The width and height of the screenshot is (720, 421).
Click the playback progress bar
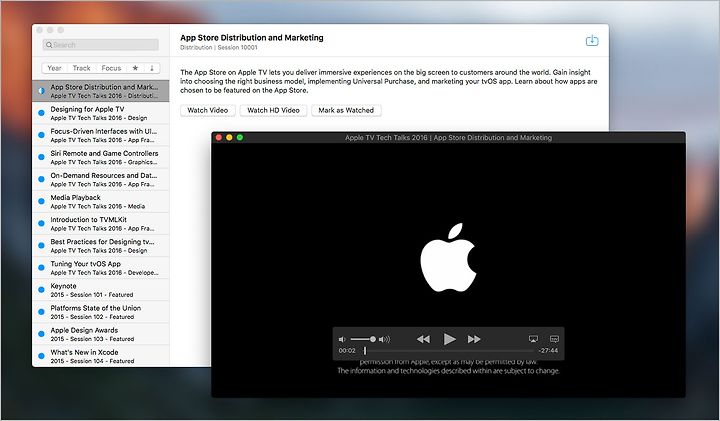tap(449, 351)
